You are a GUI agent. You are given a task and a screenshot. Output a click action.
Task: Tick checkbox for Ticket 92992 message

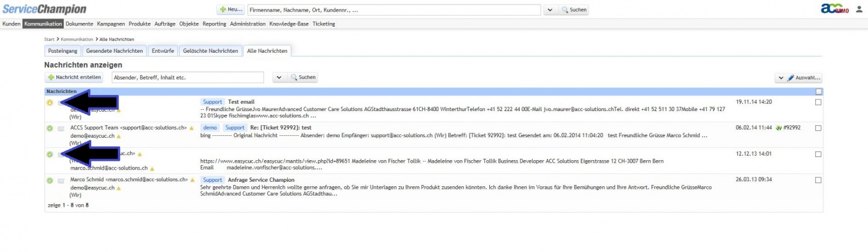point(818,128)
